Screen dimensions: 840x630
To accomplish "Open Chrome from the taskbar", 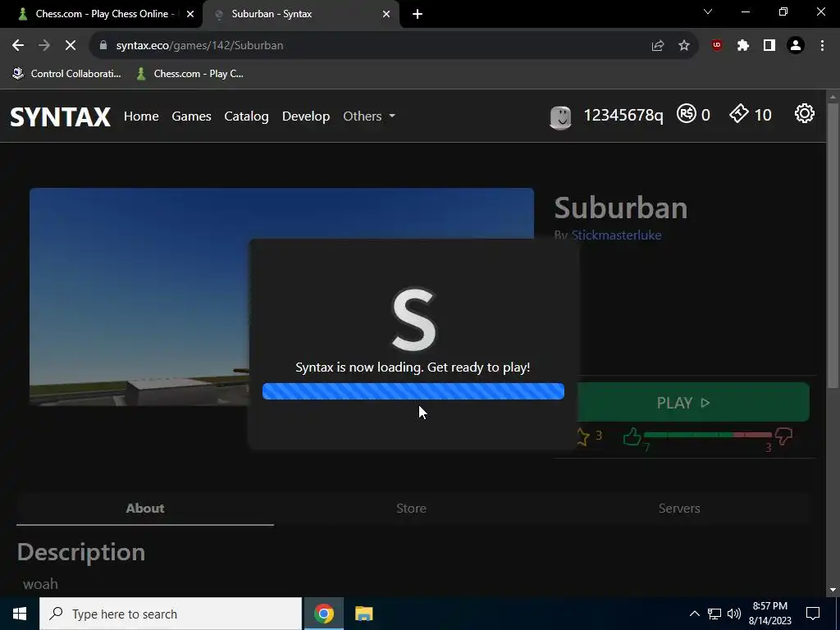I will (323, 614).
